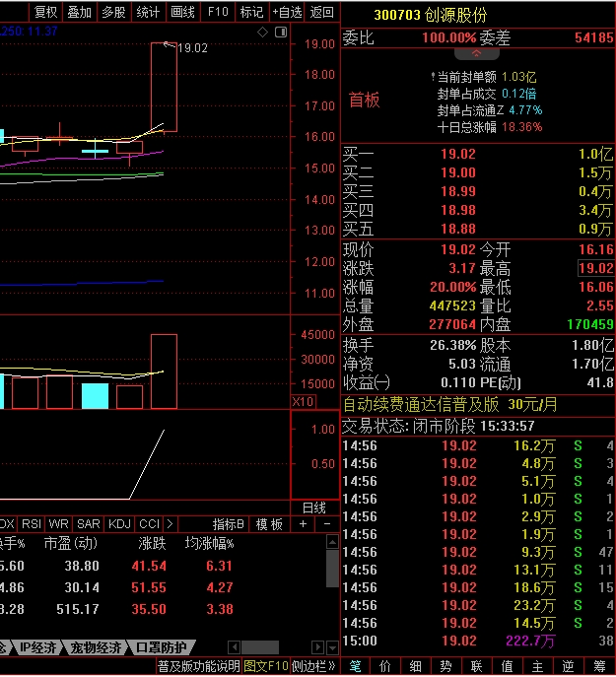This screenshot has height=677, width=616.
Task: Click the tallest volume bar
Action: [x=165, y=372]
